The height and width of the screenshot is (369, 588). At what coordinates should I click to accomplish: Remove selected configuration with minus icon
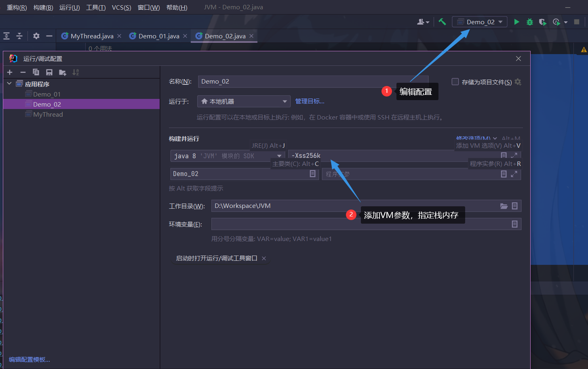[x=23, y=72]
